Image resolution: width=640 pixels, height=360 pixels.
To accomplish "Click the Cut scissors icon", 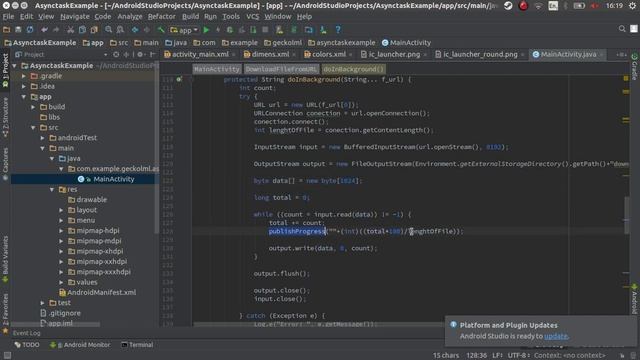I will click(x=70, y=30).
